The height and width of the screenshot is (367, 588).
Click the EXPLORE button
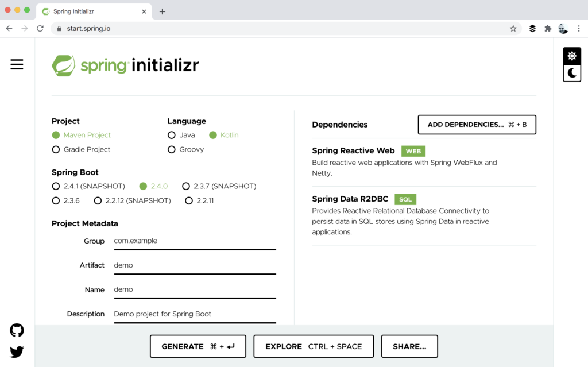coord(314,346)
